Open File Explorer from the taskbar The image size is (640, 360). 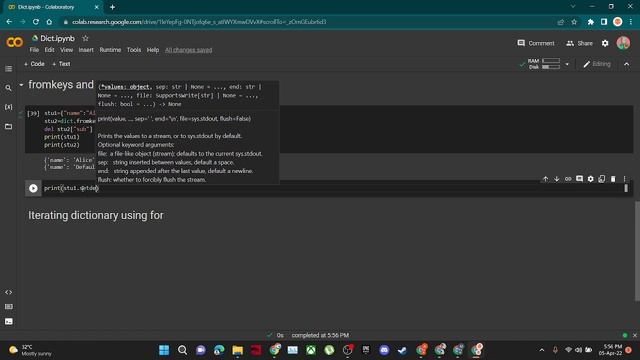point(238,350)
